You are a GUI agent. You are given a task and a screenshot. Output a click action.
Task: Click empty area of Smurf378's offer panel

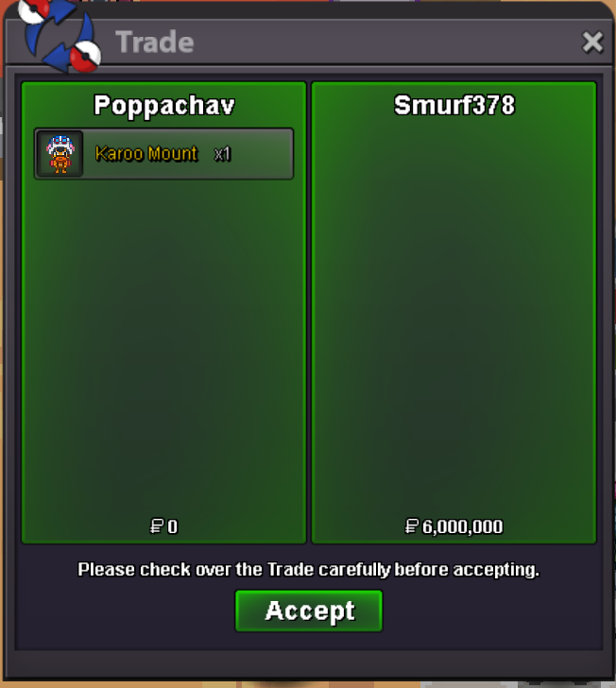click(x=454, y=316)
